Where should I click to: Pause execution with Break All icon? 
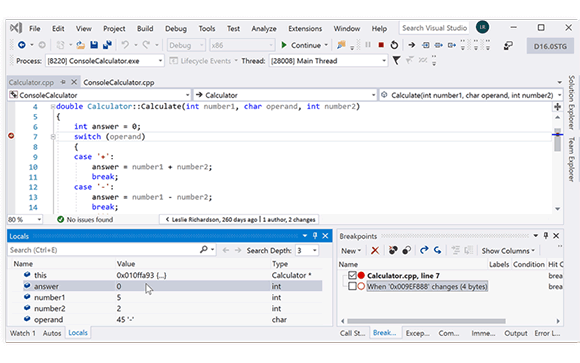tap(368, 45)
